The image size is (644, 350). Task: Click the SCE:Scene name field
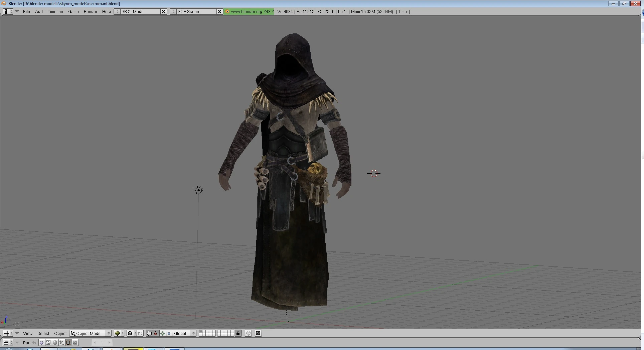pos(196,11)
